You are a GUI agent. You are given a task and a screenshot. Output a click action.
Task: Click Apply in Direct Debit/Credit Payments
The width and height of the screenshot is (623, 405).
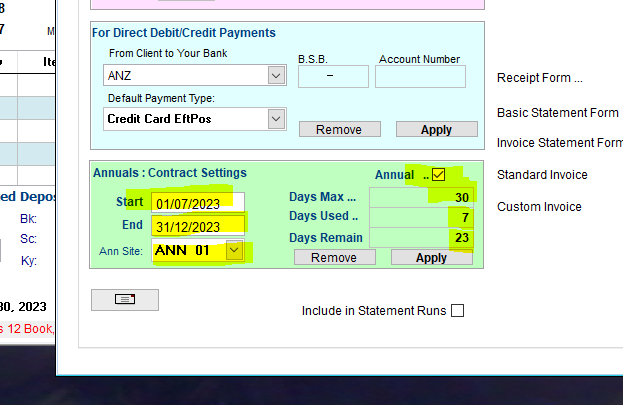(x=436, y=130)
